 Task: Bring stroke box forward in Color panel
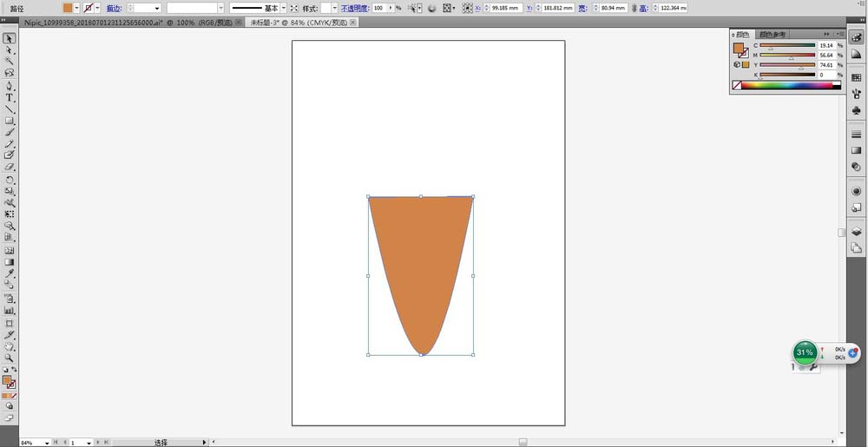coord(744,53)
